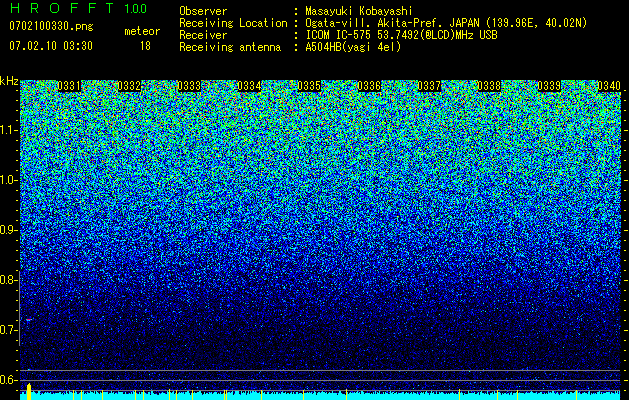Click the 0332 time marker
Viewport: 629px width, 400px height.
click(129, 86)
